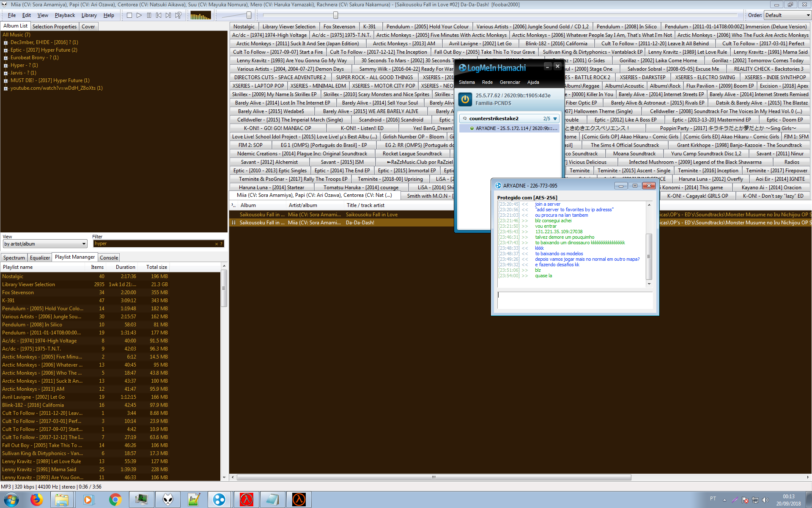
Task: Click the clear filter X icon
Action: [217, 244]
